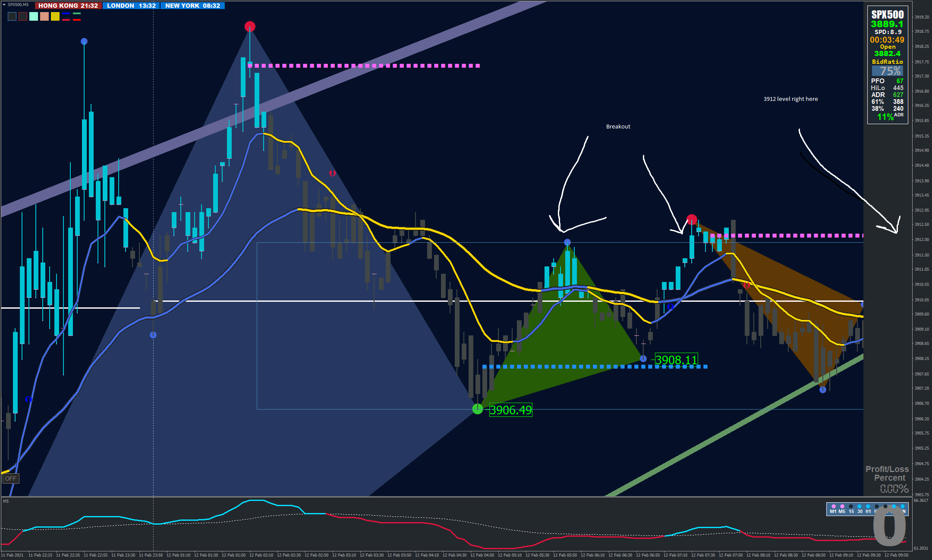The width and height of the screenshot is (932, 560).
Task: Select the H1 timeframe label
Action: (868, 512)
